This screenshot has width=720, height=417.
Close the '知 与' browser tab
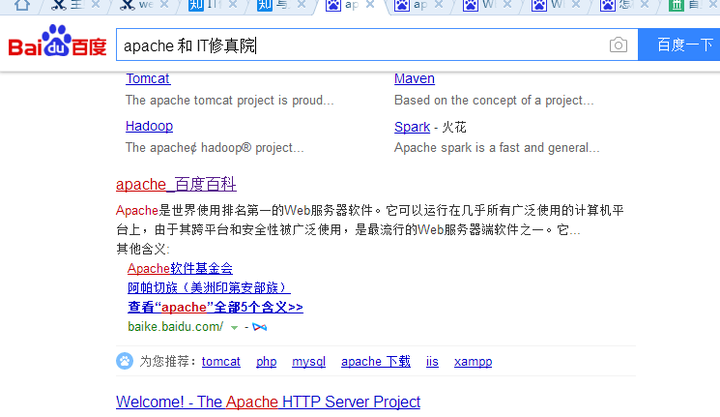(301, 5)
